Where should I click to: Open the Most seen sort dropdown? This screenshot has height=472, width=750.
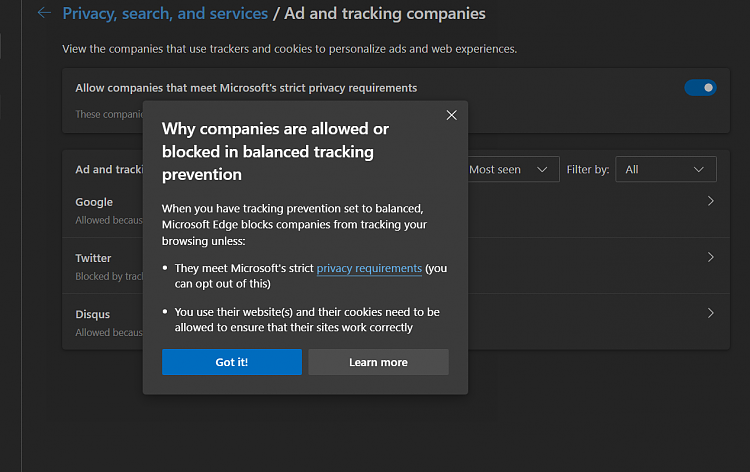click(513, 169)
